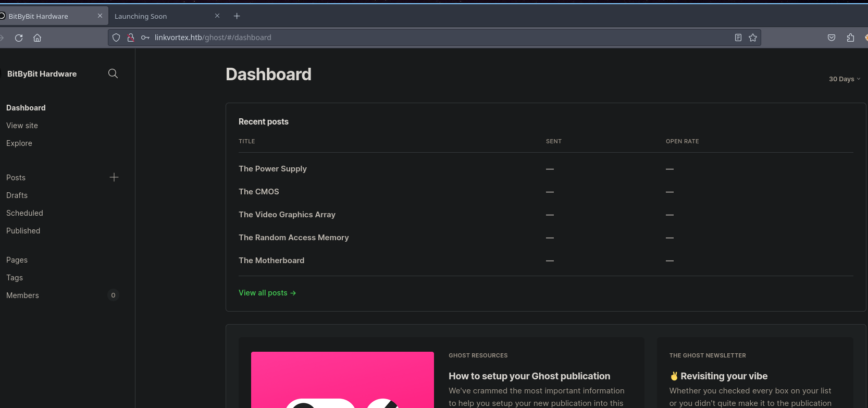Click the SENT column header
This screenshot has width=868, height=408.
click(554, 141)
